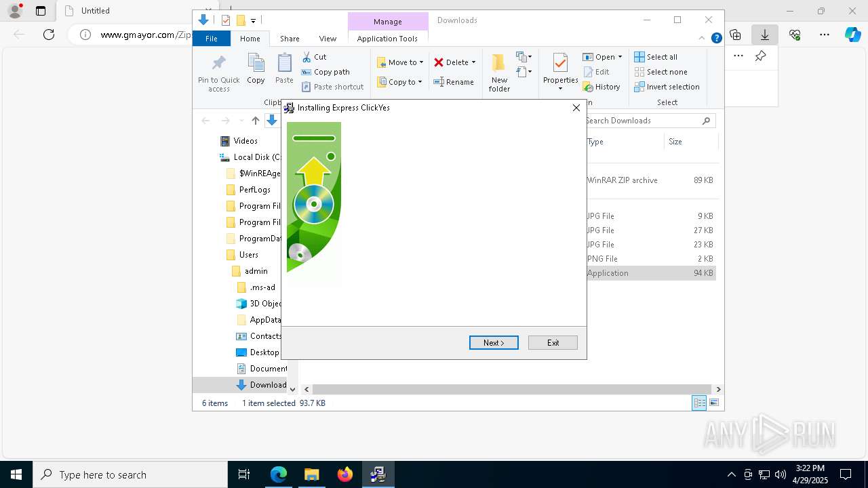Open Edge Settings and more menu

(825, 35)
